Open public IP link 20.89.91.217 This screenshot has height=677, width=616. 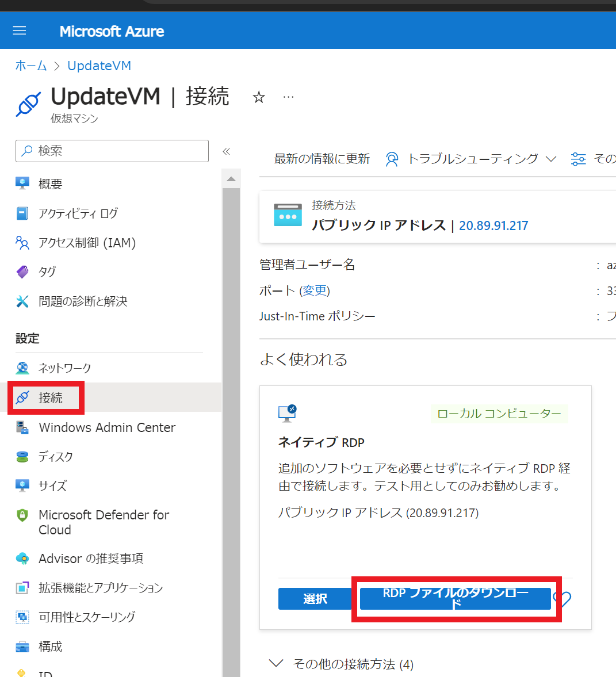point(493,225)
